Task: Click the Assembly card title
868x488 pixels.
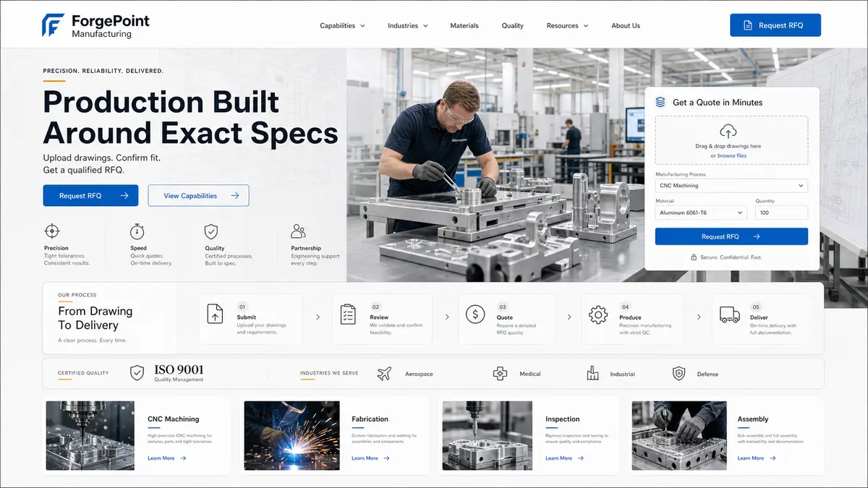Action: (753, 419)
